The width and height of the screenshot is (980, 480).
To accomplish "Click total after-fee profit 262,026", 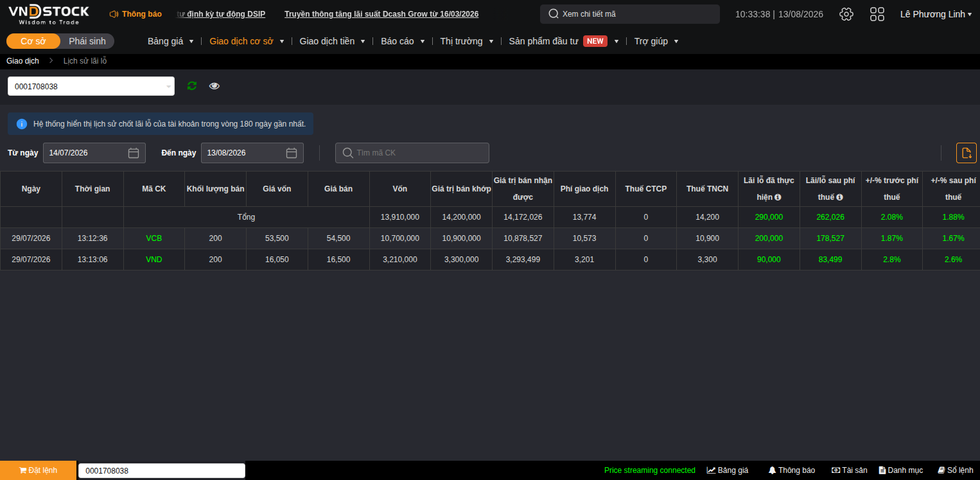I will (x=830, y=217).
